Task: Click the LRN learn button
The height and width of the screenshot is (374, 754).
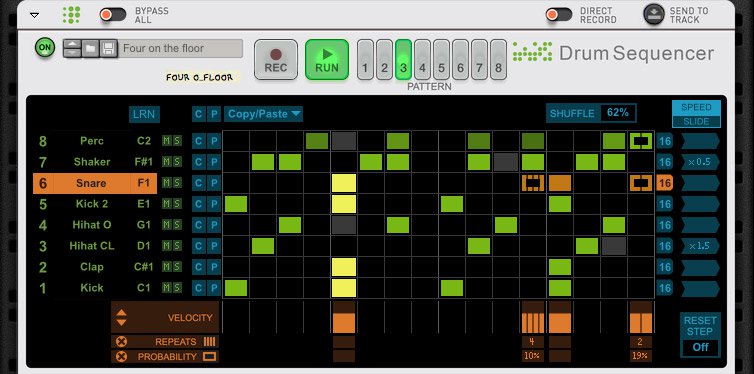Action: coord(144,114)
